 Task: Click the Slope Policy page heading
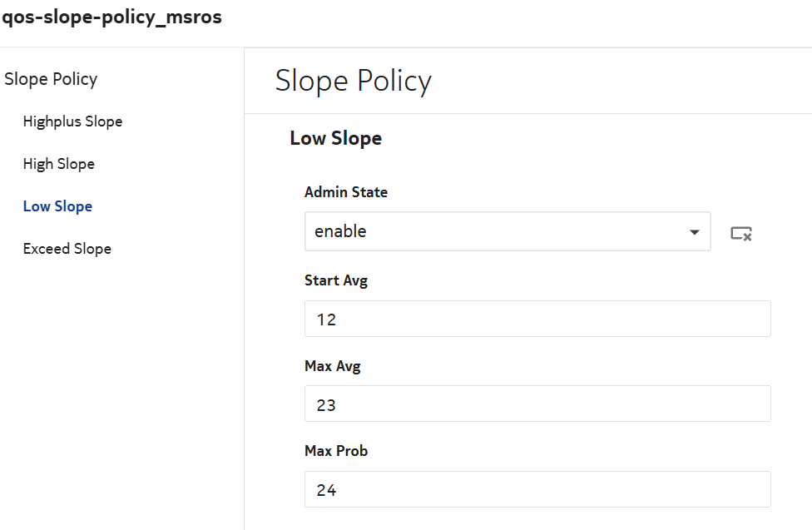353,81
